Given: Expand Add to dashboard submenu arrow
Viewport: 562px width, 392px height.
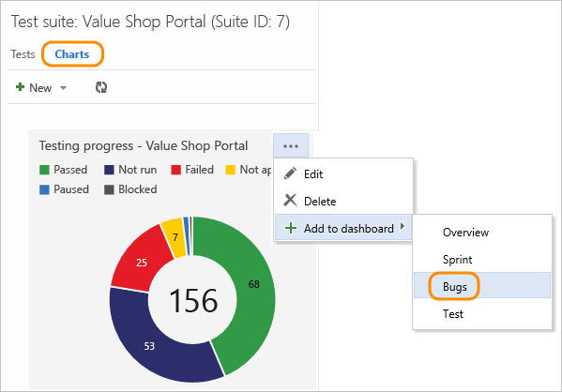Looking at the screenshot, I should (x=403, y=226).
